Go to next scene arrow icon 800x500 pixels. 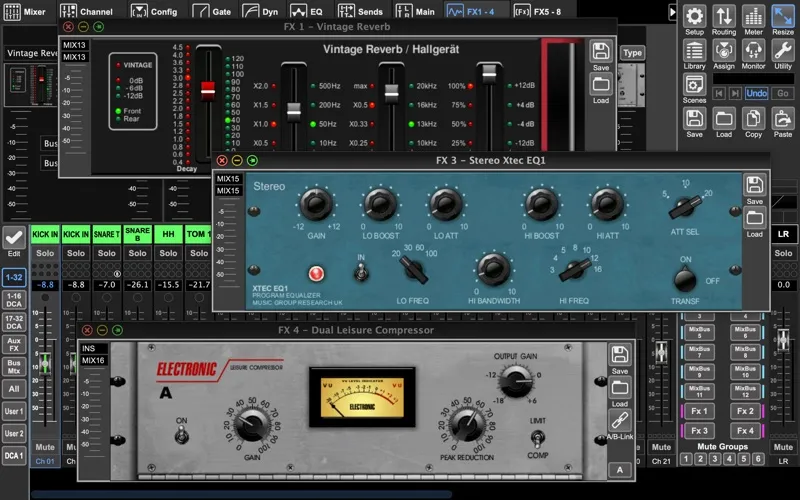735,93
